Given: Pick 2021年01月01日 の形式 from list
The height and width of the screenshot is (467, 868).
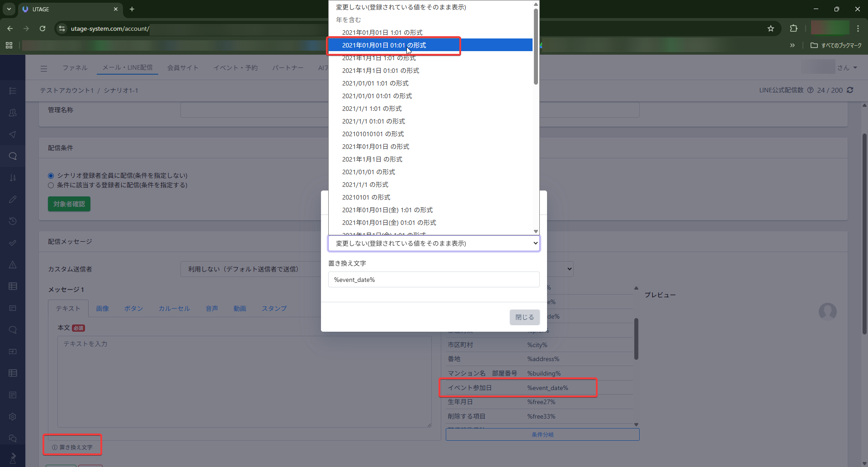Looking at the screenshot, I should [375, 147].
